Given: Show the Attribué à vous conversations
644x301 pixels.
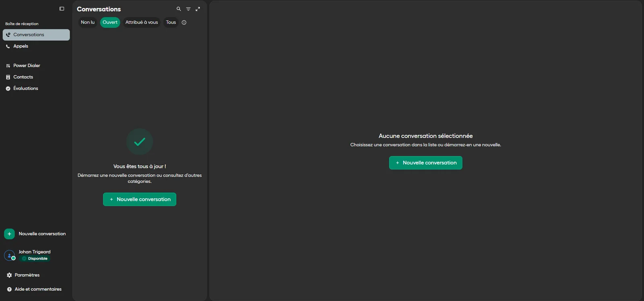Looking at the screenshot, I should tap(142, 23).
